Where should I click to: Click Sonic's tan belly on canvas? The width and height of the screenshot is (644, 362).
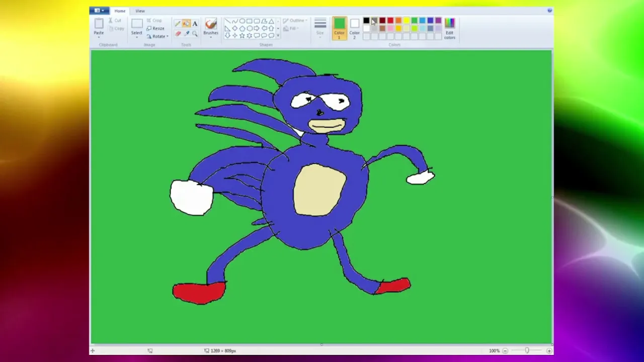coord(319,190)
